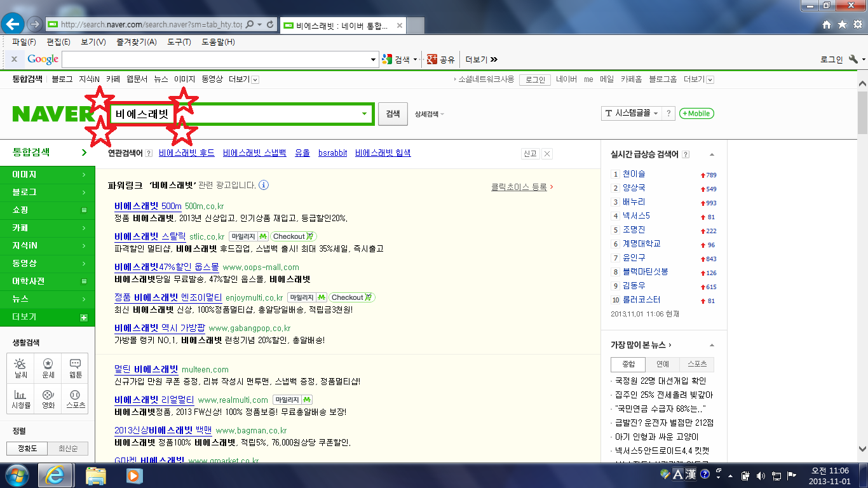Click trending keyword 천이슬
Screen dimensions: 868x488
pos(634,173)
